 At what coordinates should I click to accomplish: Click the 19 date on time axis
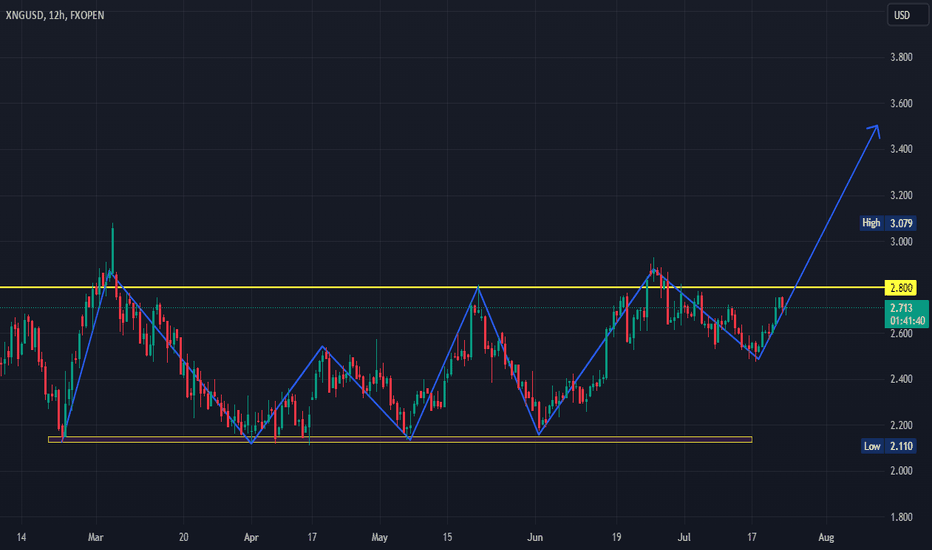pos(616,537)
